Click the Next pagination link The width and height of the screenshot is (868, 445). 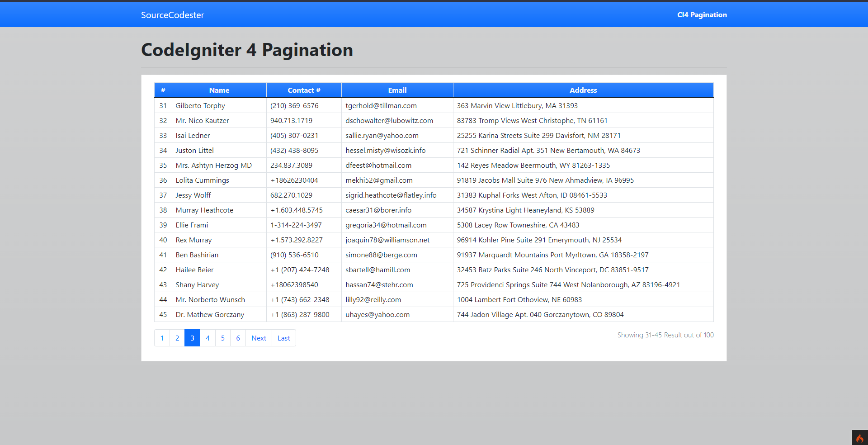258,338
